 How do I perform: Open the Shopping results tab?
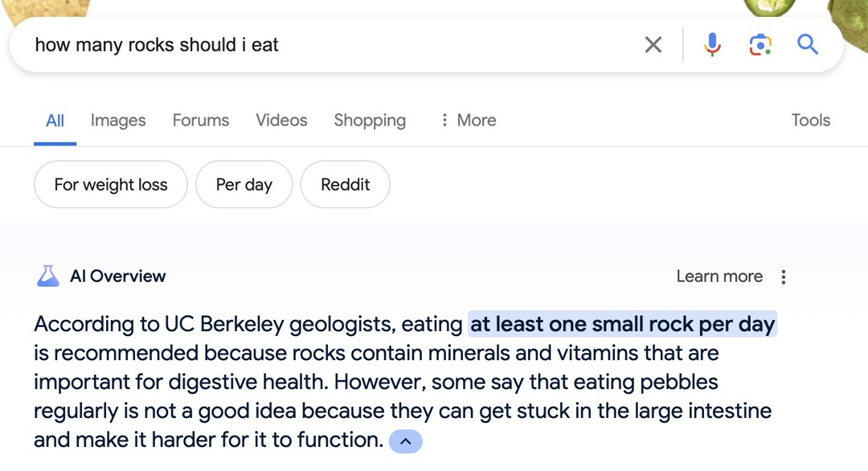coord(370,121)
